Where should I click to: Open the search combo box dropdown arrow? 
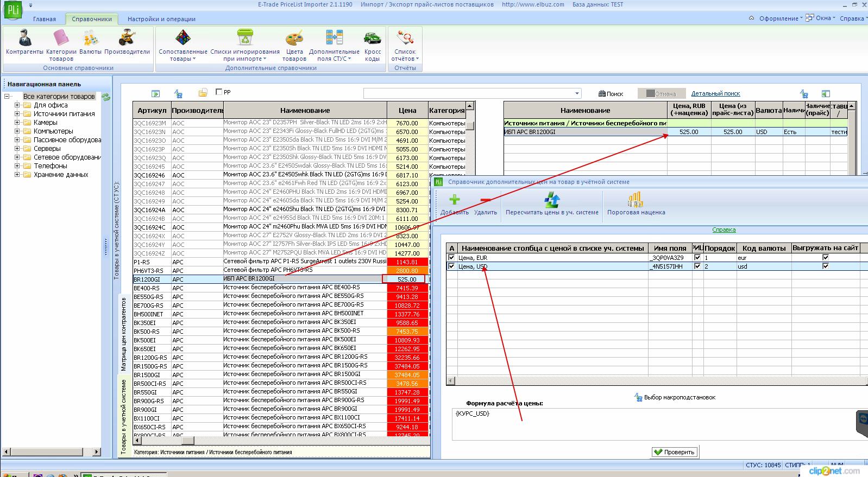577,93
